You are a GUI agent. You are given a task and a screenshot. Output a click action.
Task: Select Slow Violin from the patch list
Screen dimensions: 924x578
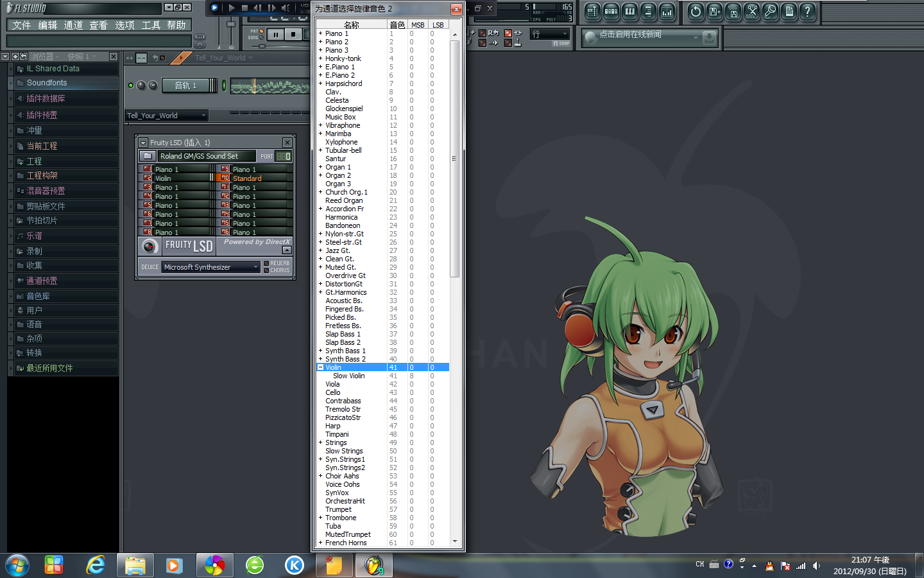click(348, 376)
